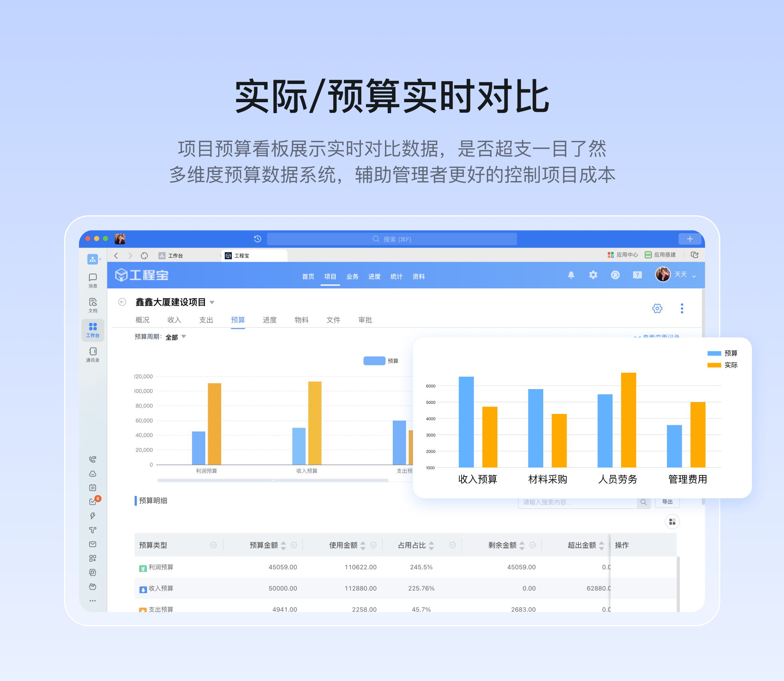Select 统计 in the top navigation
This screenshot has height=681, width=784.
396,276
